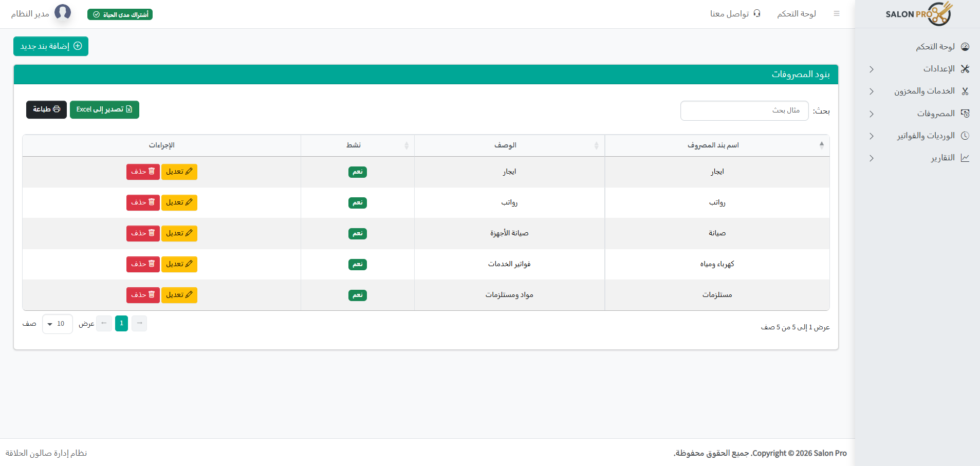Sort table by اسم بند المصروف column arrow
The height and width of the screenshot is (466, 980).
point(821,144)
